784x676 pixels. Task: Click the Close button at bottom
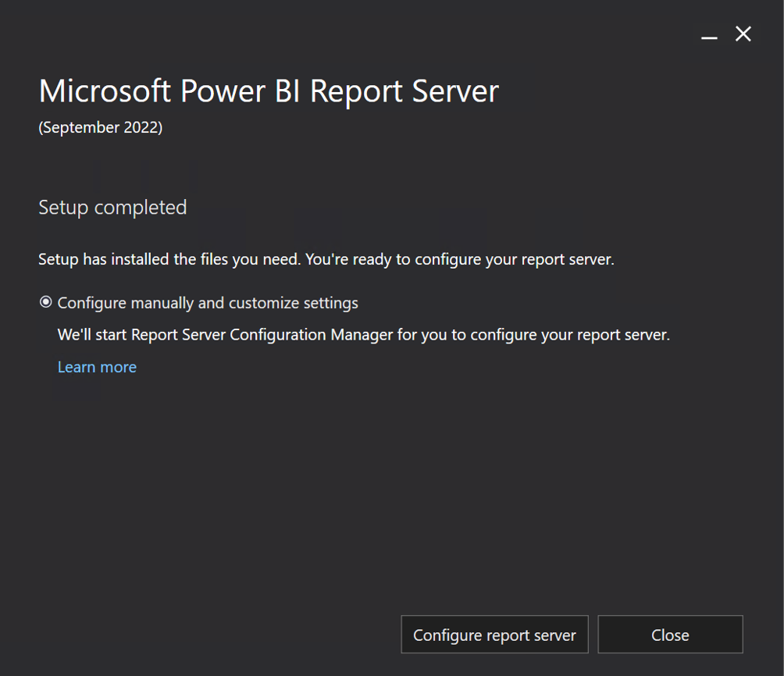click(x=670, y=635)
